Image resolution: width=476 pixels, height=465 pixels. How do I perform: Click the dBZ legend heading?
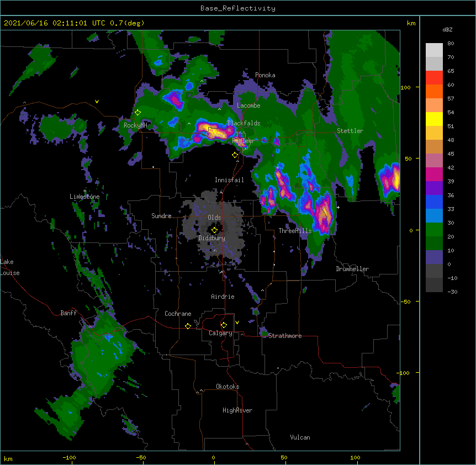[x=447, y=30]
